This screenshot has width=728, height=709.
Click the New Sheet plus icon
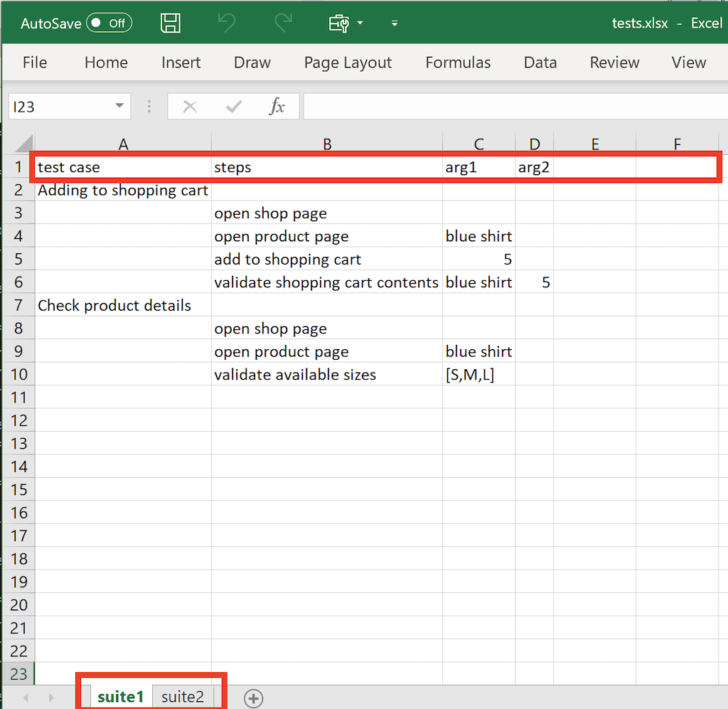[x=254, y=698]
